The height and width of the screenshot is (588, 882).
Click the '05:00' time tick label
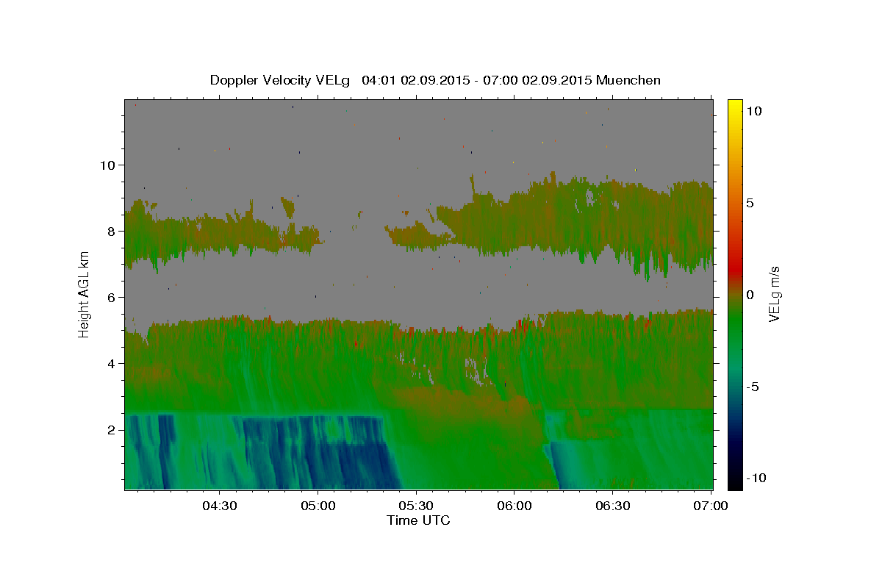(x=318, y=506)
